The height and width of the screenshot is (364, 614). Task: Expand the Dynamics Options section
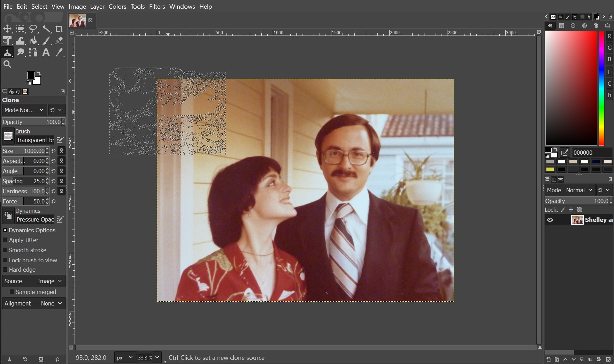[x=5, y=230]
